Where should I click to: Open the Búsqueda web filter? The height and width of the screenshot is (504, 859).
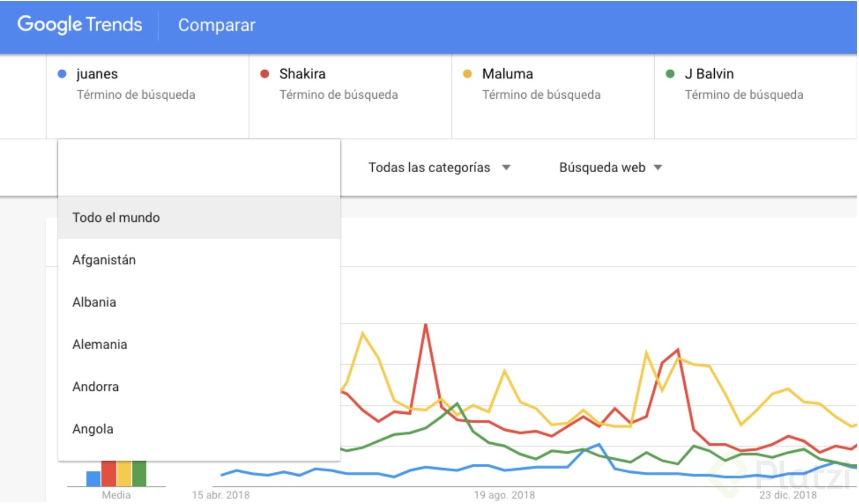pyautogui.click(x=611, y=168)
